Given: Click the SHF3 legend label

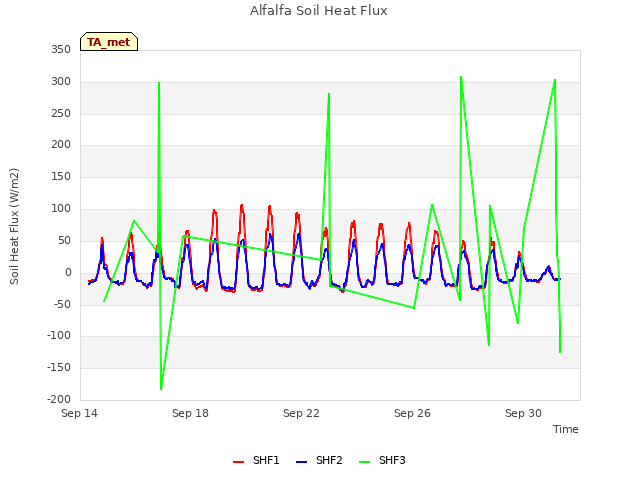Looking at the screenshot, I should click(x=392, y=460).
